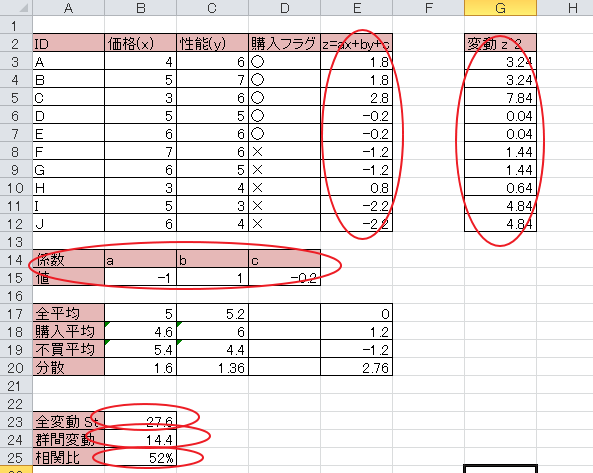Image resolution: width=593 pixels, height=473 pixels.
Task: Select column D header
Action: [x=284, y=8]
